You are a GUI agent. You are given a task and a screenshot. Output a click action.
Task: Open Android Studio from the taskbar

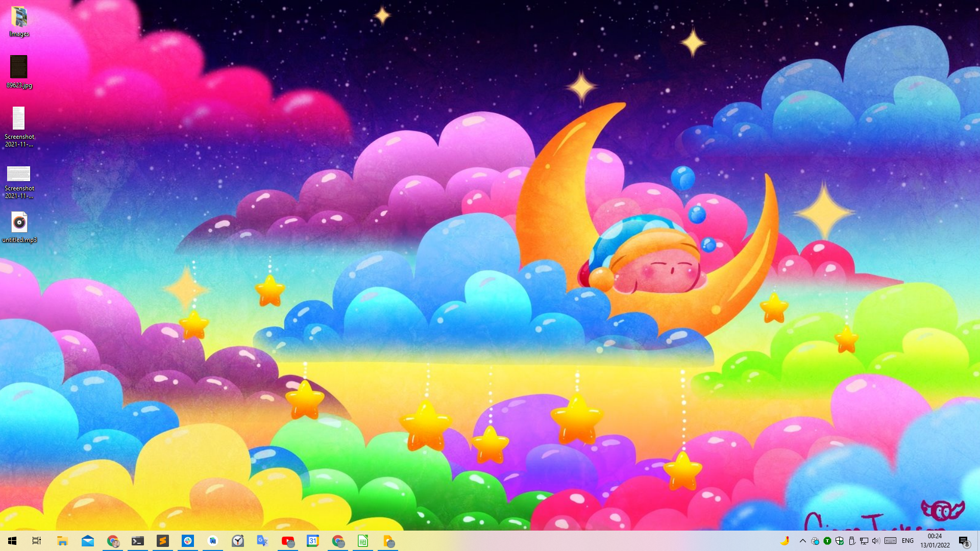tap(213, 541)
